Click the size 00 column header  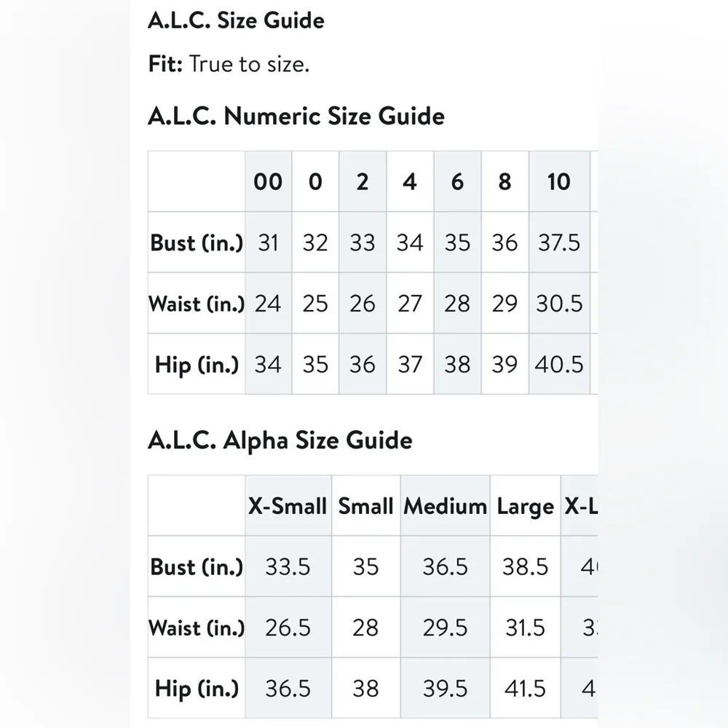coord(268,182)
